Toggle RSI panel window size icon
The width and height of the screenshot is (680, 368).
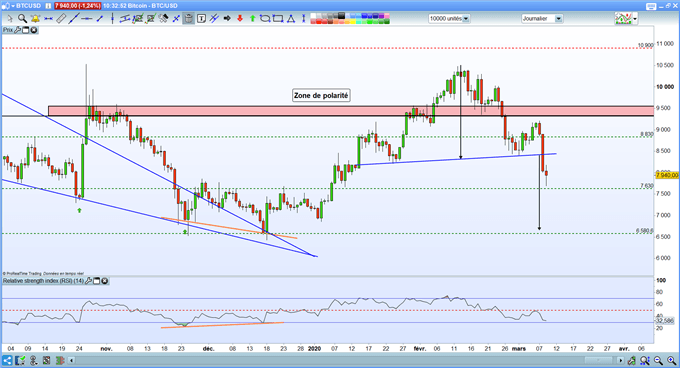pos(97,281)
